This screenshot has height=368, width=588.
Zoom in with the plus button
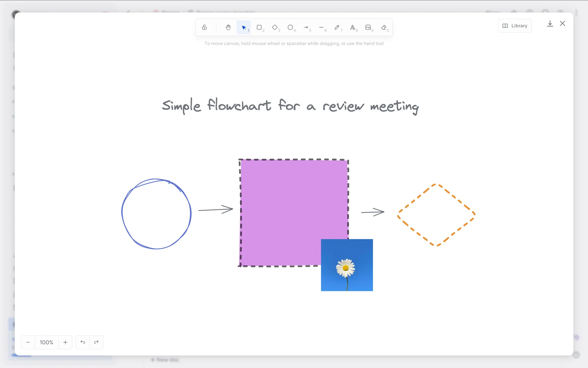pyautogui.click(x=65, y=342)
